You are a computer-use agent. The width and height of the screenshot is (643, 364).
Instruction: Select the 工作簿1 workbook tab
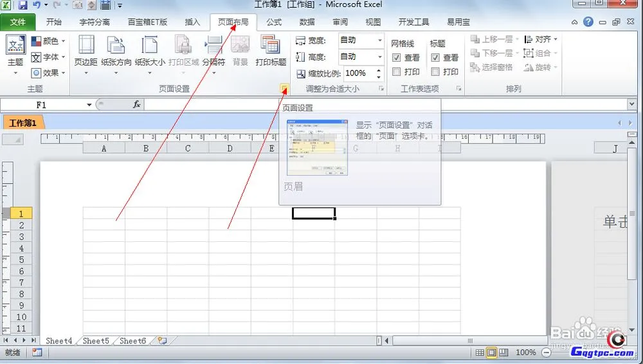23,123
